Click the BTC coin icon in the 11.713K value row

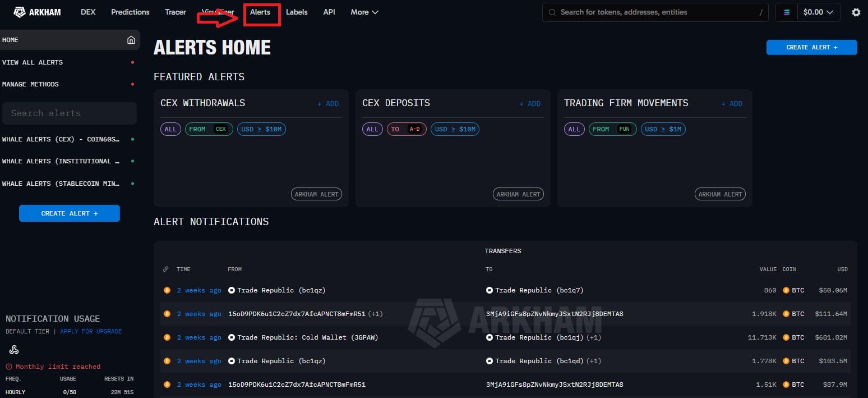click(786, 337)
